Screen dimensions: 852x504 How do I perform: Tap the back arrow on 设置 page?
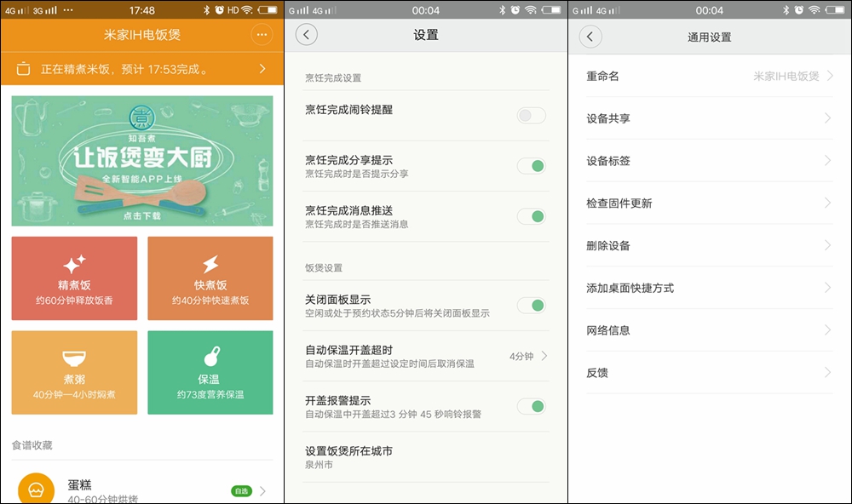(x=306, y=35)
